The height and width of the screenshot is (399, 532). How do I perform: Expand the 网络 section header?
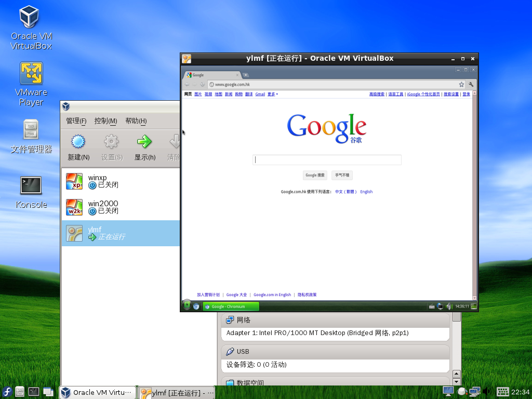[x=335, y=320]
